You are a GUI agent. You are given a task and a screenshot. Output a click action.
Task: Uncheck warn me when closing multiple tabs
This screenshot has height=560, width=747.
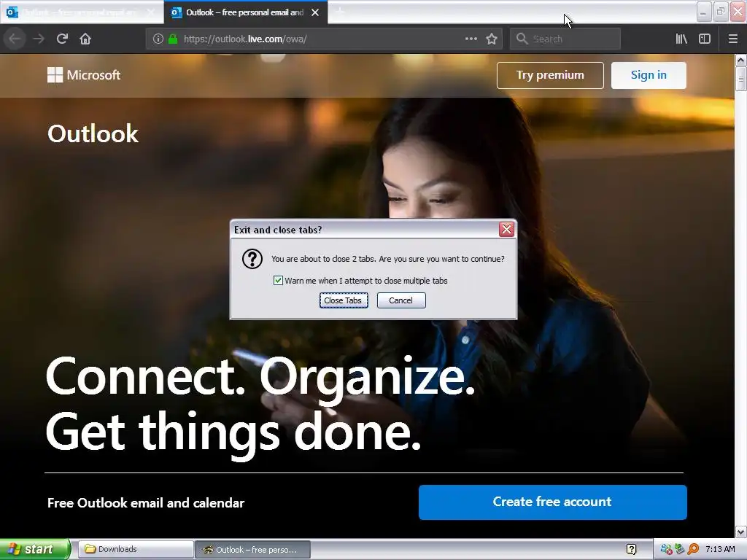[x=278, y=281]
